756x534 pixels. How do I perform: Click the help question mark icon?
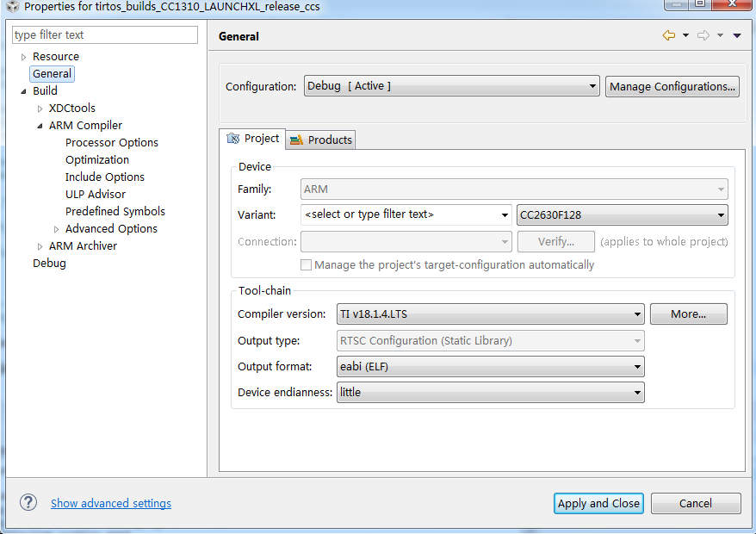click(28, 502)
